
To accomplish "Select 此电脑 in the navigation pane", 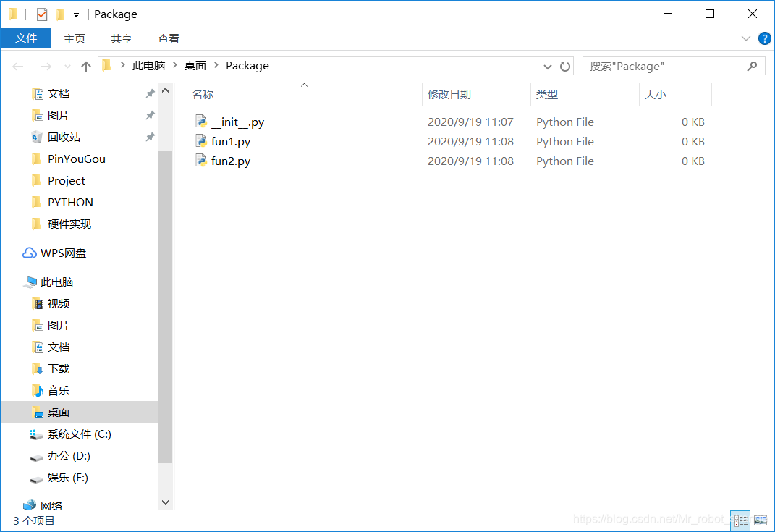I will pyautogui.click(x=57, y=282).
